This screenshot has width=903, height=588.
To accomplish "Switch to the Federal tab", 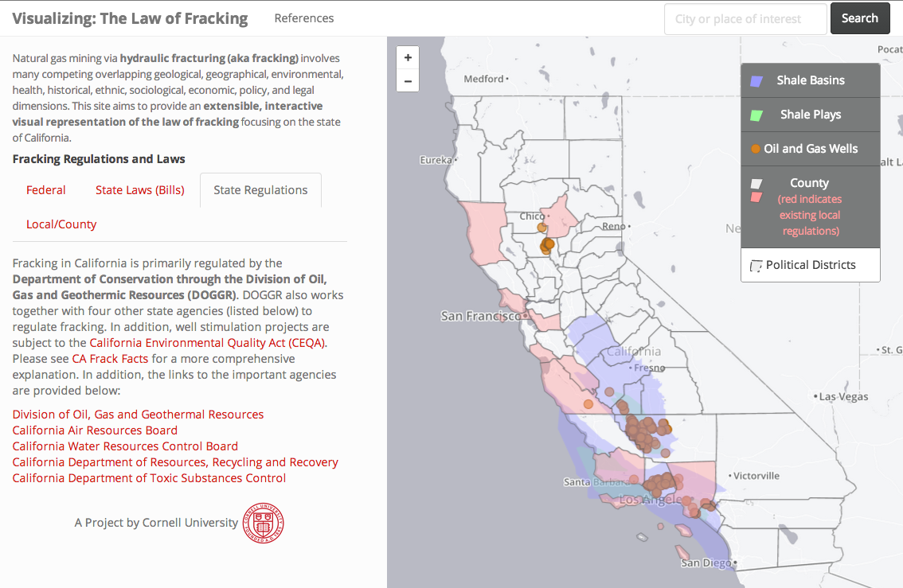I will click(x=46, y=190).
